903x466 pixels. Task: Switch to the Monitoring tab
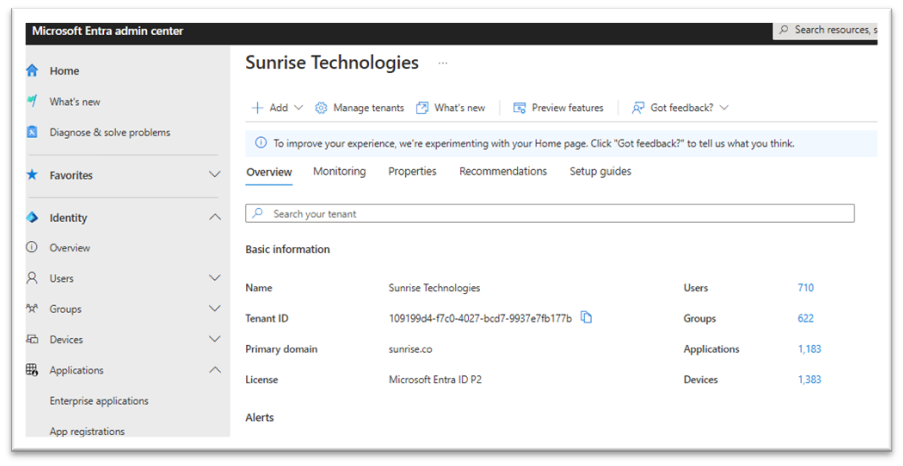(x=339, y=171)
